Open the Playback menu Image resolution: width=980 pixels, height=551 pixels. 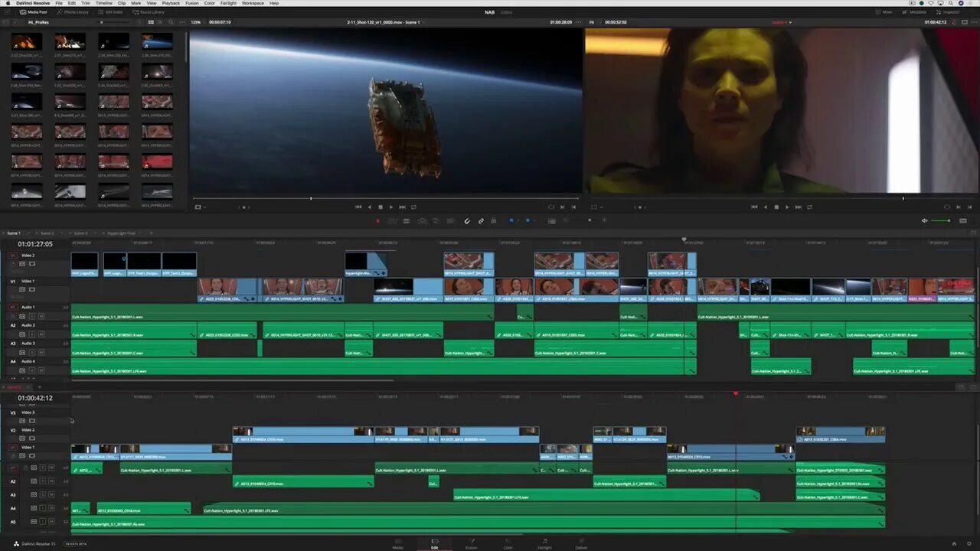(x=171, y=3)
